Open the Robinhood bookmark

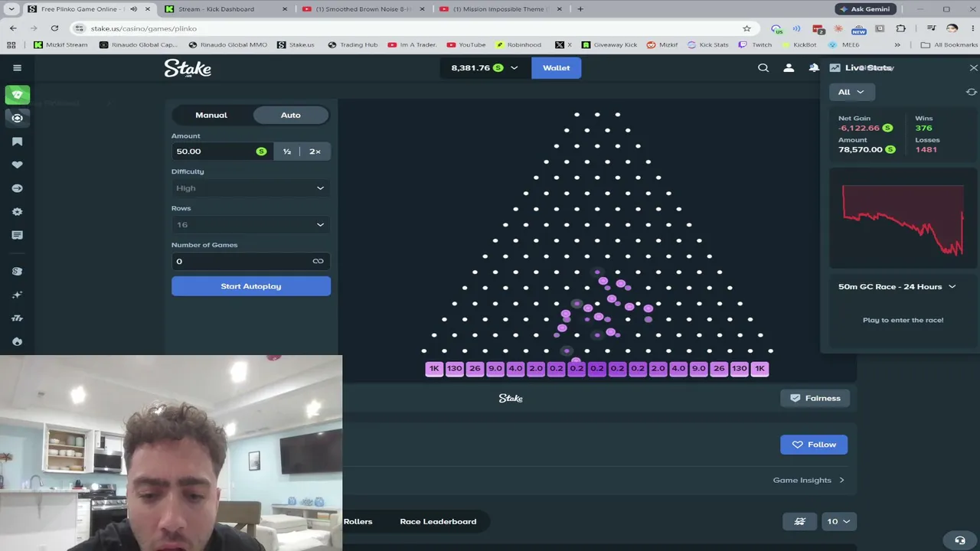(518, 45)
